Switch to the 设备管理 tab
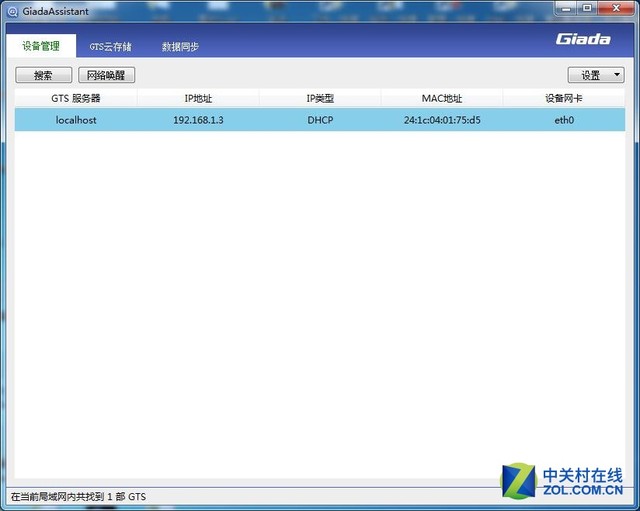Image resolution: width=640 pixels, height=511 pixels. [41, 46]
